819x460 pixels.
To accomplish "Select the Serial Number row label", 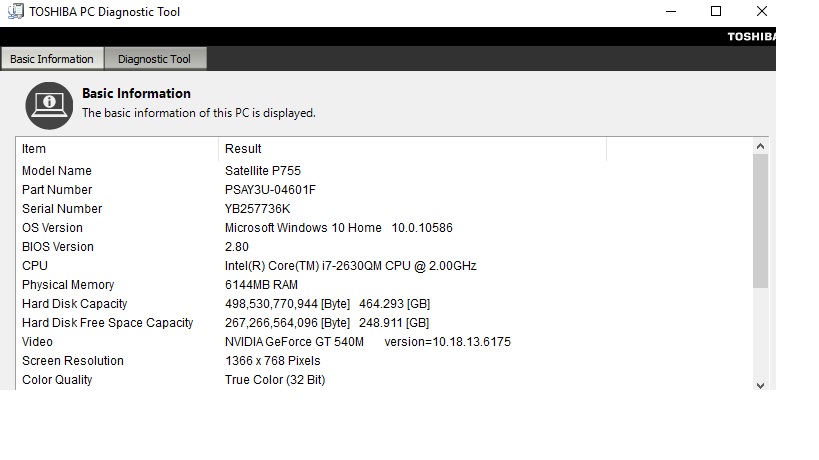I will coord(62,209).
